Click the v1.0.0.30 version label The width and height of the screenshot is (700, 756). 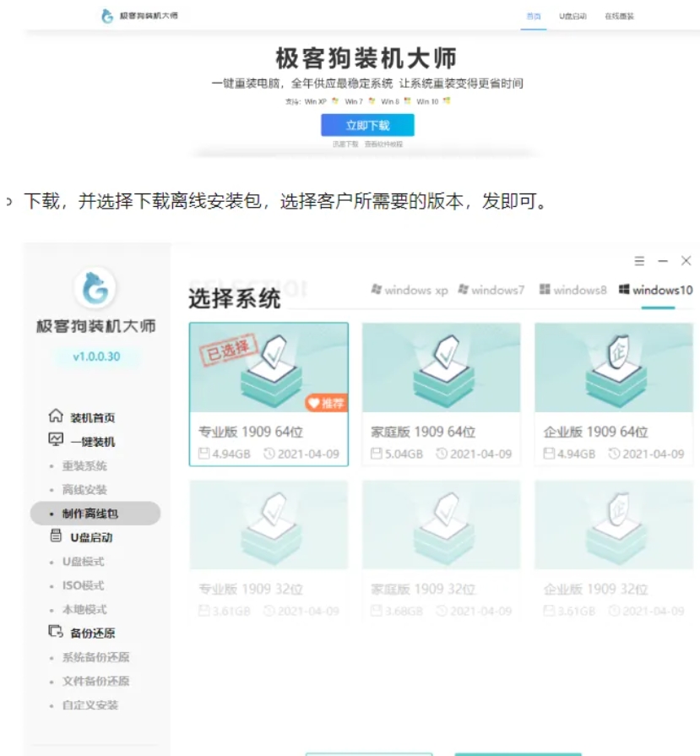pos(96,356)
